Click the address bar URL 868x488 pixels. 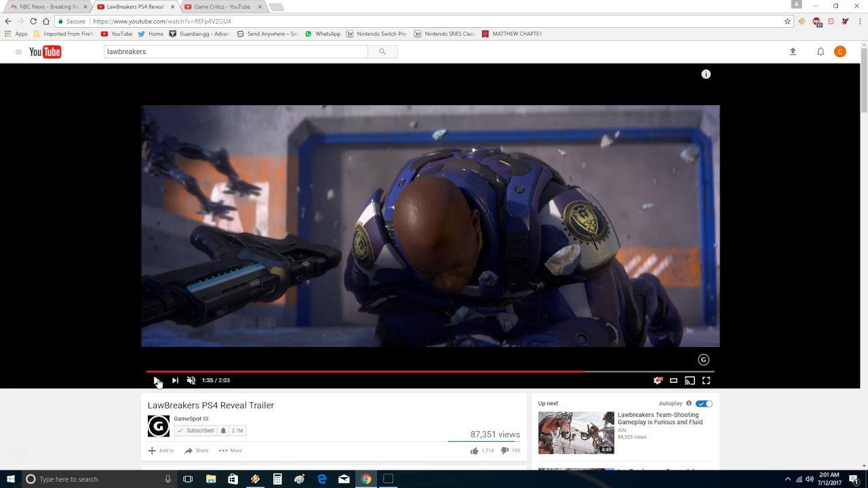click(x=162, y=21)
